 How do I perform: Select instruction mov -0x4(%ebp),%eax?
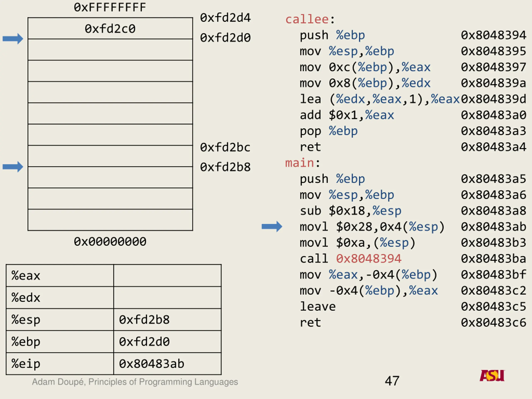pos(369,291)
